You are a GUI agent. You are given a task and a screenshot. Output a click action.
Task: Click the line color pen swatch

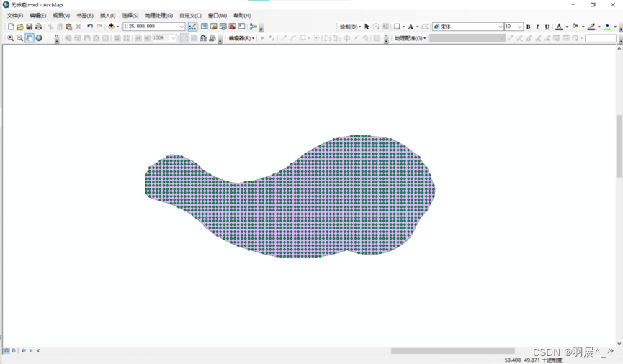click(x=591, y=27)
